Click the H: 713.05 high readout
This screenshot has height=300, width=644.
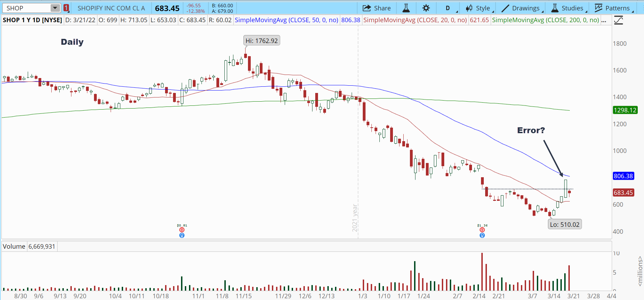tap(134, 20)
